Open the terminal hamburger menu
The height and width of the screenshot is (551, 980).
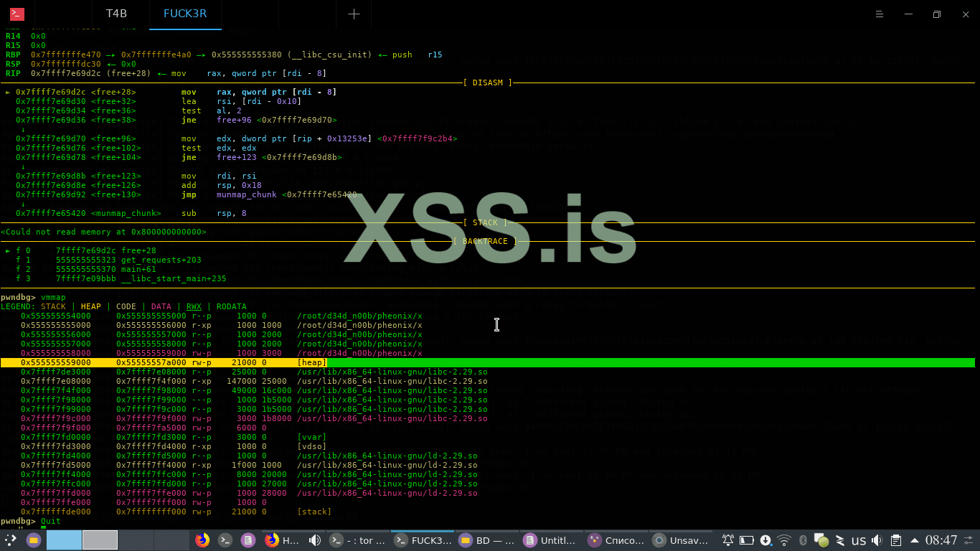pyautogui.click(x=880, y=14)
